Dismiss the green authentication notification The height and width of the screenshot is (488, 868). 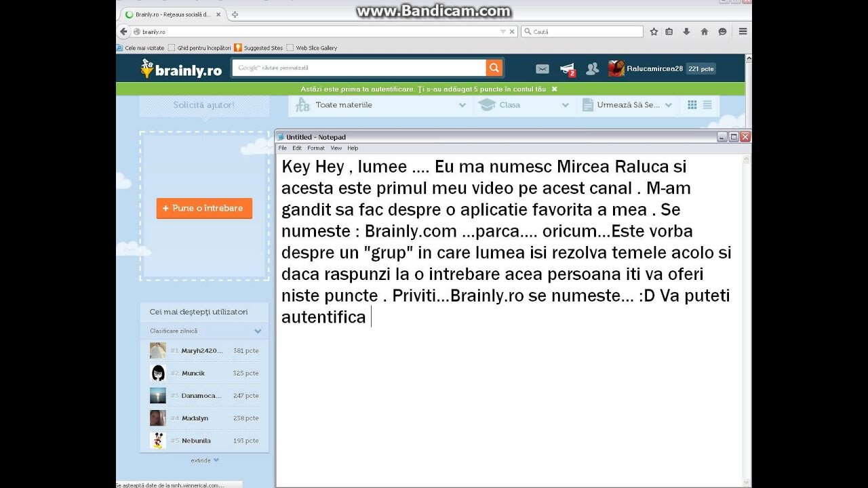554,89
